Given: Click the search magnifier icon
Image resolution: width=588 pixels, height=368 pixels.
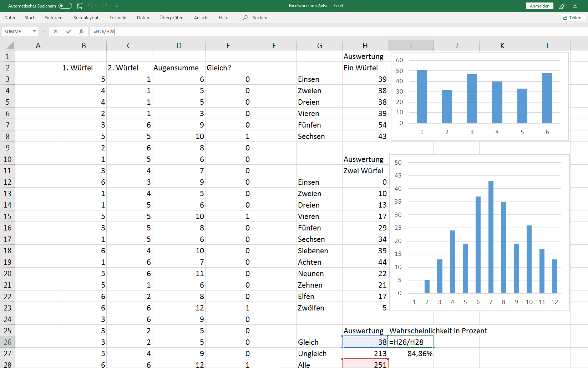Looking at the screenshot, I should (x=245, y=18).
